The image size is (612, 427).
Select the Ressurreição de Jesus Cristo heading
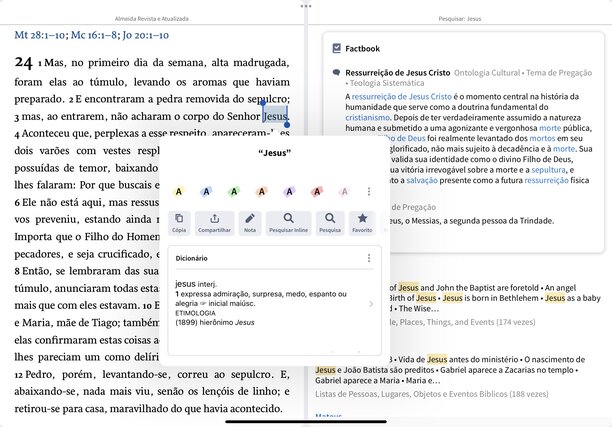click(x=398, y=73)
